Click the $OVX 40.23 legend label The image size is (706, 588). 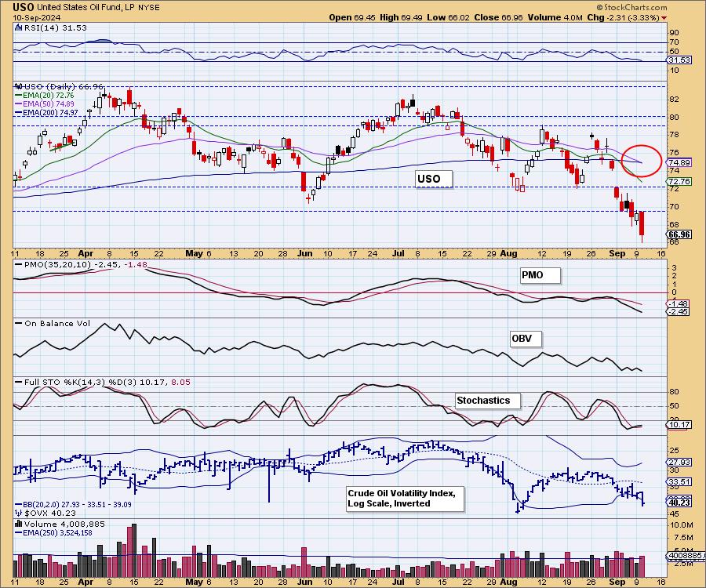tap(45, 513)
